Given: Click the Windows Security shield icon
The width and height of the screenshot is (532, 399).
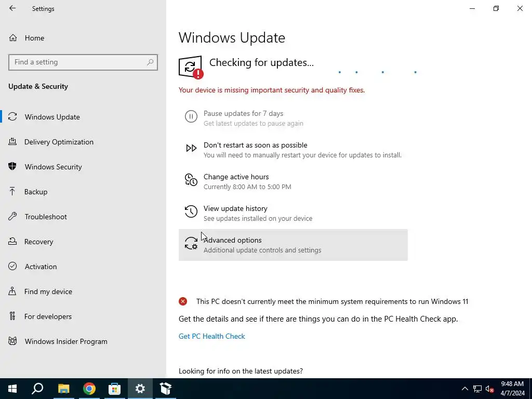Looking at the screenshot, I should point(12,166).
